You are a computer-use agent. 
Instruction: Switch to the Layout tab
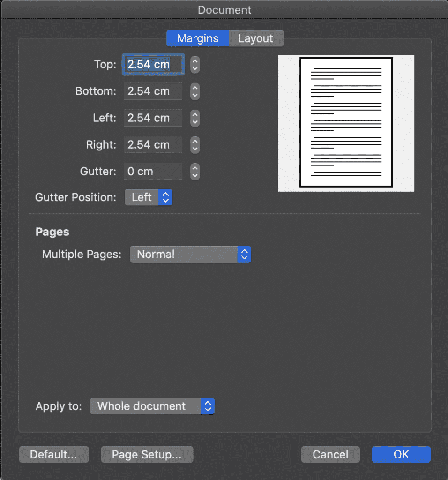point(256,38)
